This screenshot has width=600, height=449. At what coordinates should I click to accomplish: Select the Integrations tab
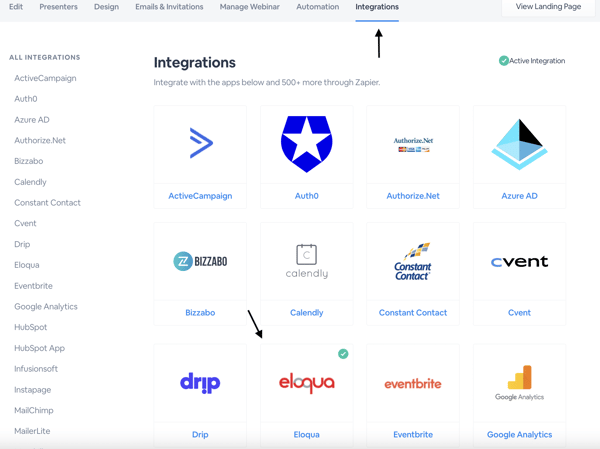click(x=377, y=7)
